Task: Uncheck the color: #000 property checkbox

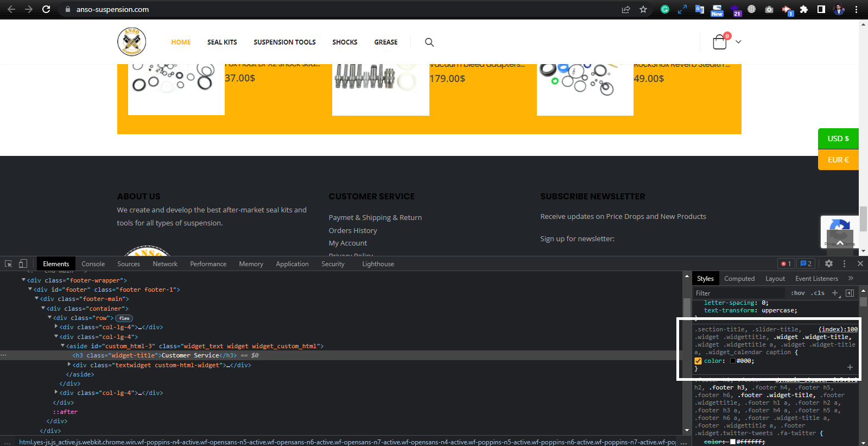Action: (x=698, y=361)
